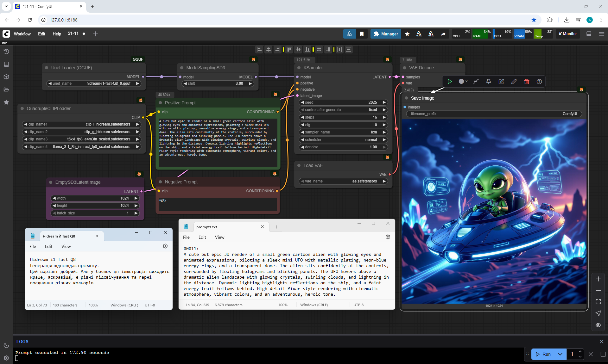Pin the selected node using pin icon
The width and height of the screenshot is (608, 364).
click(489, 82)
